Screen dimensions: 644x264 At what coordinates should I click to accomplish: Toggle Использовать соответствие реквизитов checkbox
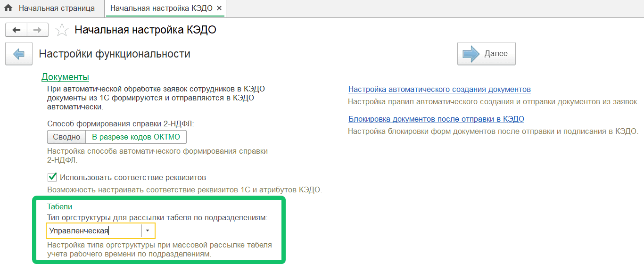(52, 177)
